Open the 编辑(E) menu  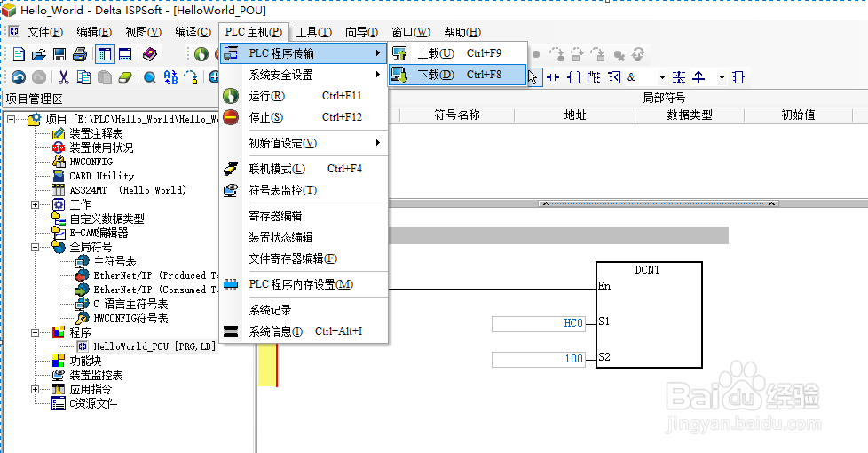pos(94,32)
